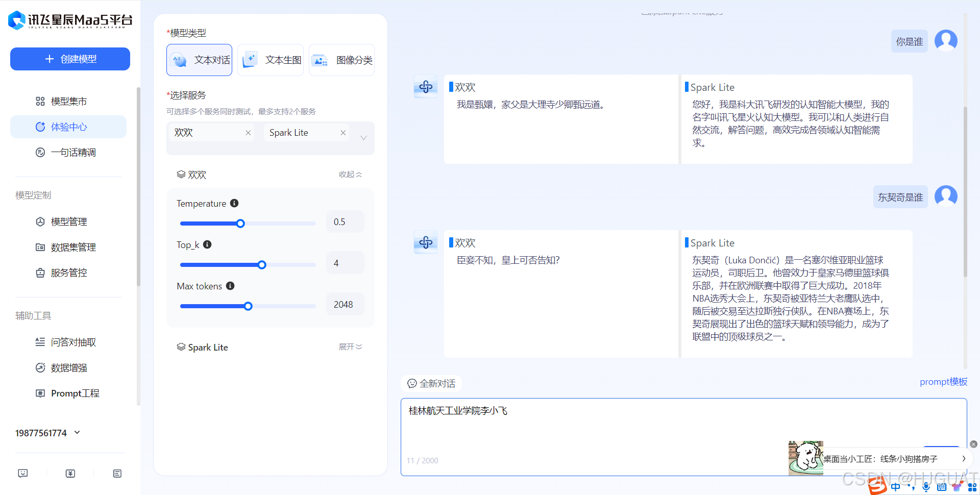Click 欢欢's reply 臣妾不知，皇上可否告知?

(508, 260)
